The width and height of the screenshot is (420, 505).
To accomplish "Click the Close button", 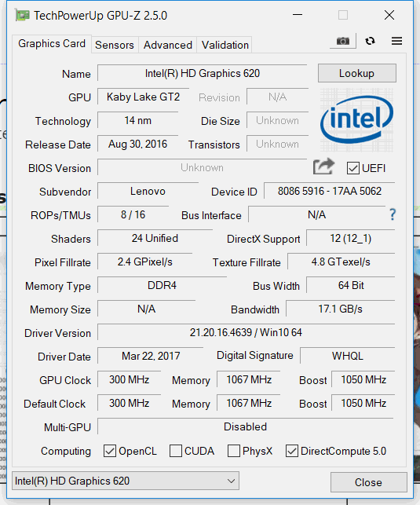I will point(368,482).
